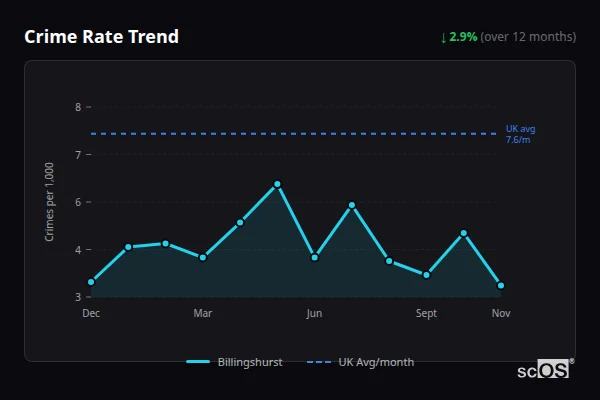Image resolution: width=600 pixels, height=400 pixels.
Task: Select the data point just after Dec
Action: click(x=128, y=247)
